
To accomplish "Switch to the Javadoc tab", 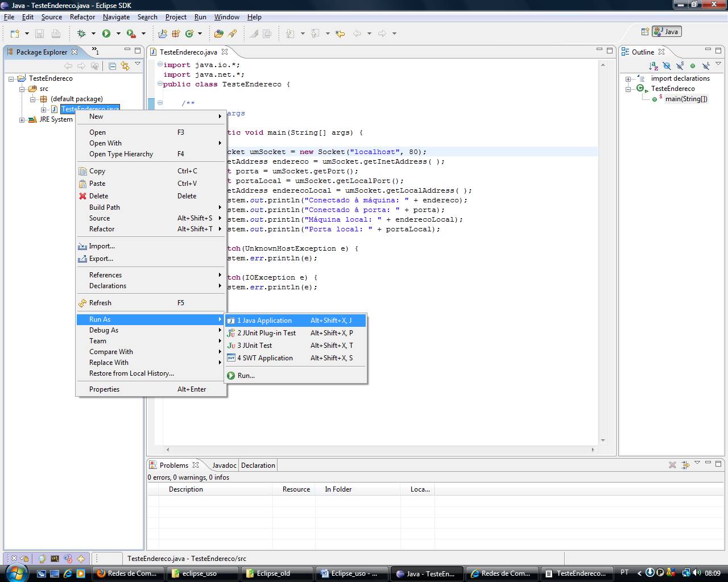I will coord(224,465).
